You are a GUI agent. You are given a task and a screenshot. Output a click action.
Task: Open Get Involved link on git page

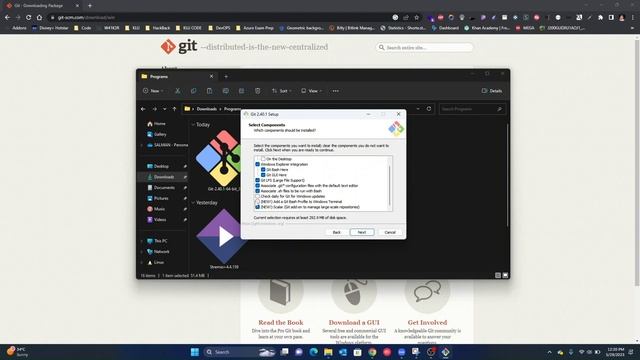(427, 322)
